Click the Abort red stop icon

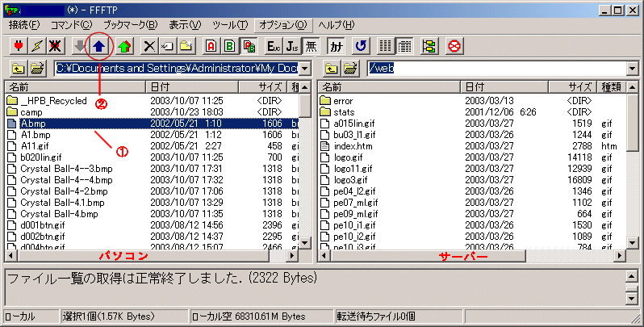[454, 46]
